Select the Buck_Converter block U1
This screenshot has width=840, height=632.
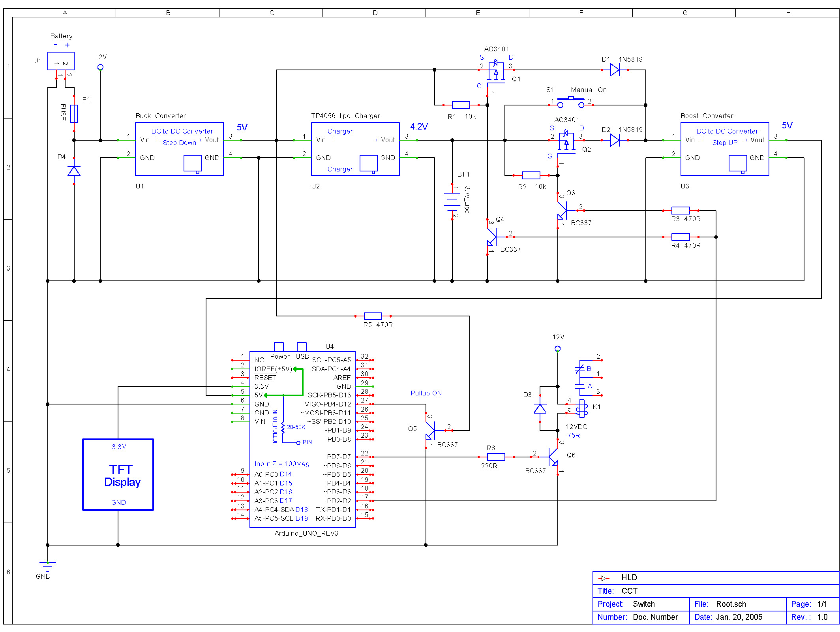coord(180,148)
